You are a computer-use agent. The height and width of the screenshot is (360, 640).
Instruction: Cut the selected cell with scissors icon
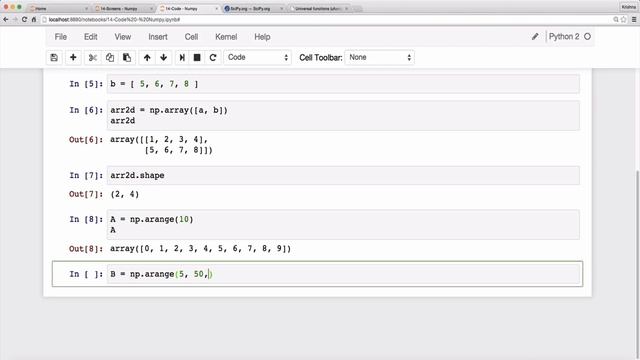93,58
